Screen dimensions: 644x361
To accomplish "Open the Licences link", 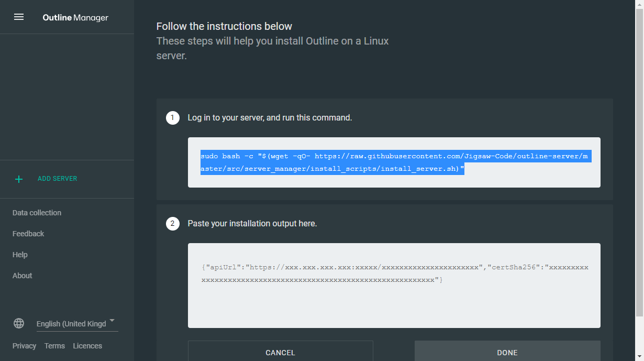I will pyautogui.click(x=87, y=346).
